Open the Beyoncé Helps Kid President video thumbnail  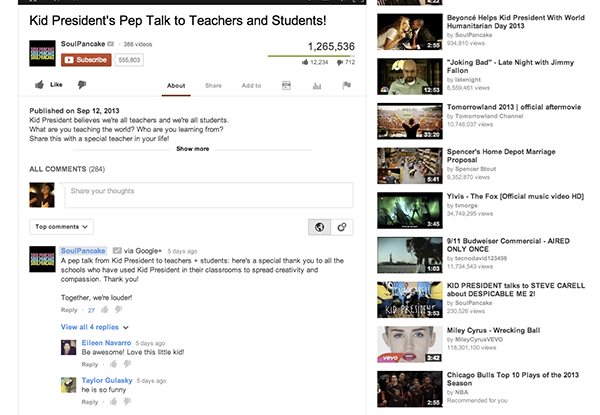(410, 32)
